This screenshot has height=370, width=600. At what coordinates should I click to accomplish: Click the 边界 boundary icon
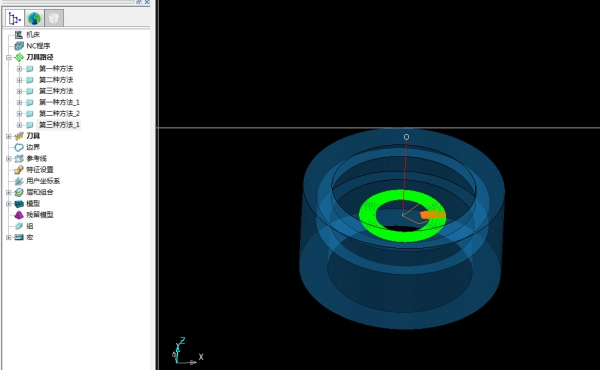(x=19, y=147)
